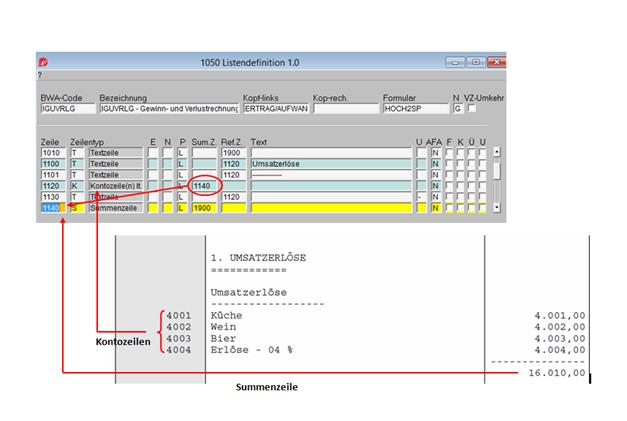Click the red application icon in the title bar
This screenshot has width=627, height=421.
(43, 62)
